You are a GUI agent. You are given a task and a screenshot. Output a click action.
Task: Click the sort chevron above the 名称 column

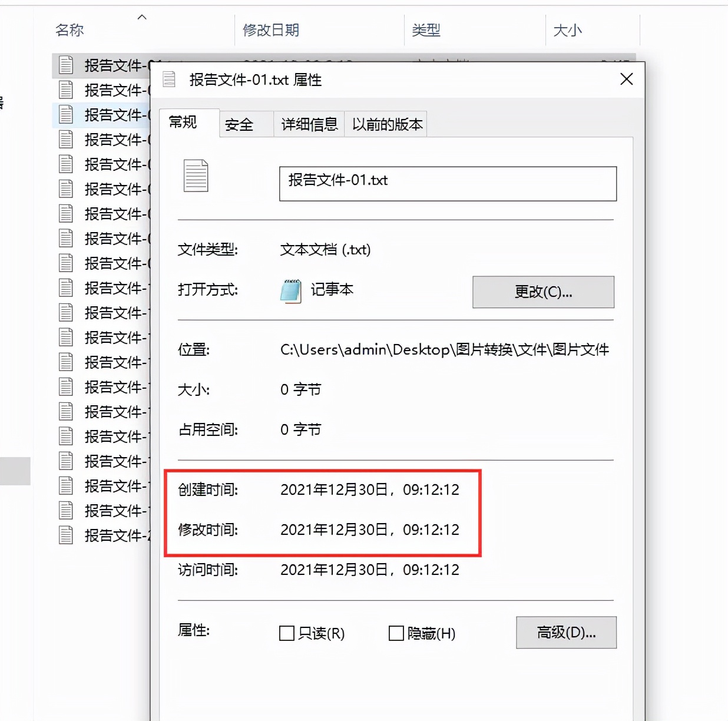[x=142, y=17]
